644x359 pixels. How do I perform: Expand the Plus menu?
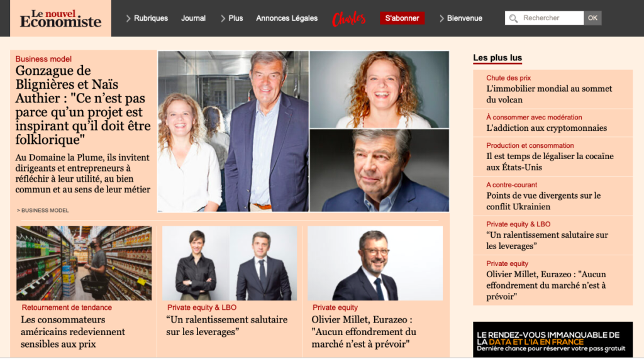(231, 18)
